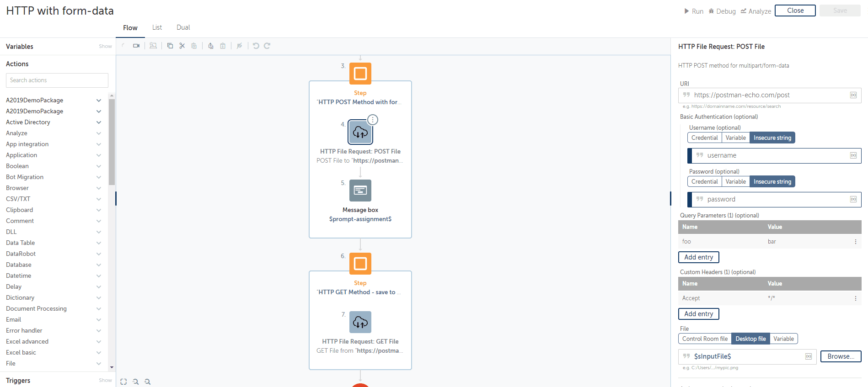The height and width of the screenshot is (387, 868).
Task: Choose Control Room file option
Action: [x=705, y=339]
